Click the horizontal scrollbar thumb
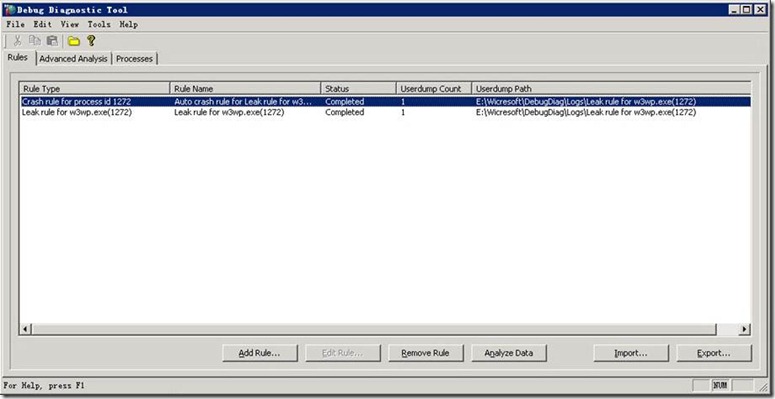Image resolution: width=775 pixels, height=399 pixels. (x=374, y=329)
